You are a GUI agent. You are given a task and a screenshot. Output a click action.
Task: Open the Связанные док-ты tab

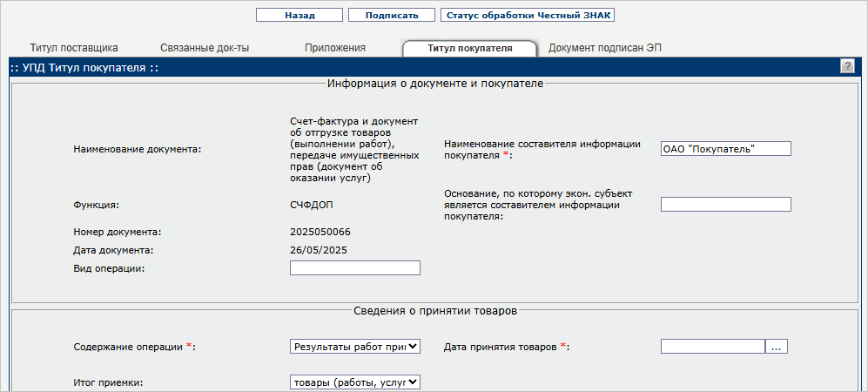[205, 48]
